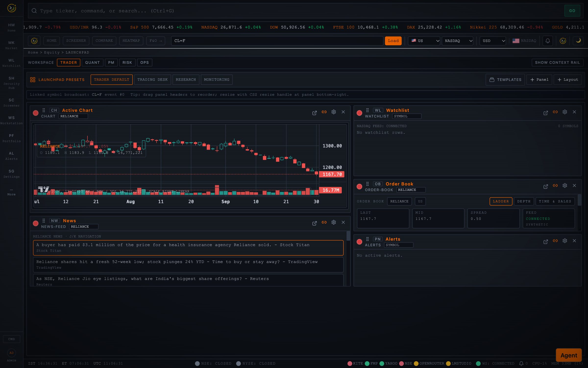588x368 pixels.
Task: Open the Reliance 52-week low news headline
Action: pos(188,264)
